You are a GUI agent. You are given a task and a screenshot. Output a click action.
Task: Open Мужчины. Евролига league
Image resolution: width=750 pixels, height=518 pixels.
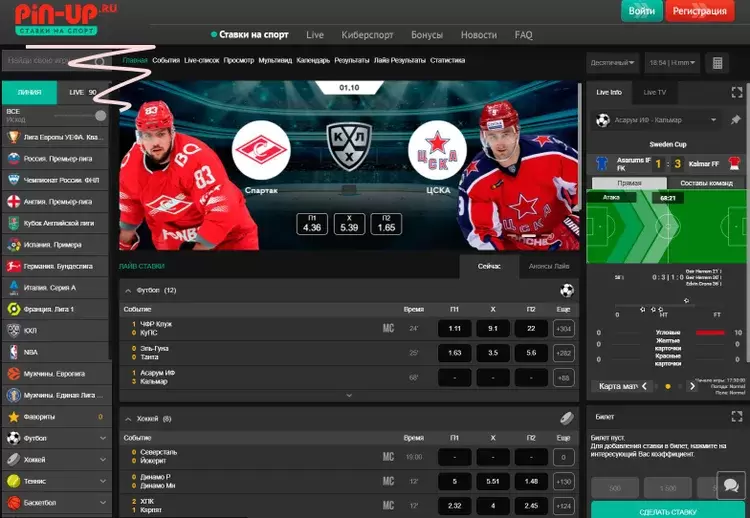click(56, 374)
